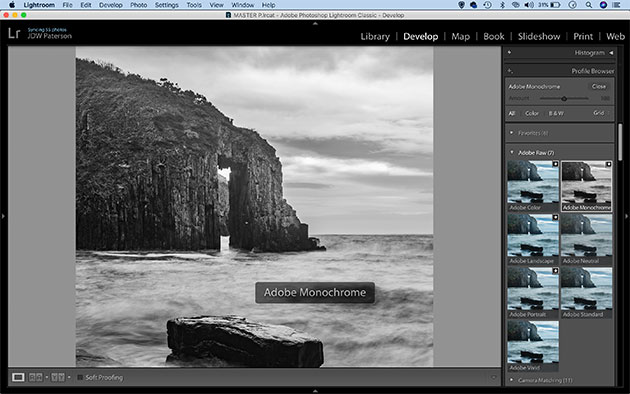Open the Help menu
The width and height of the screenshot is (630, 394).
pyautogui.click(x=268, y=5)
